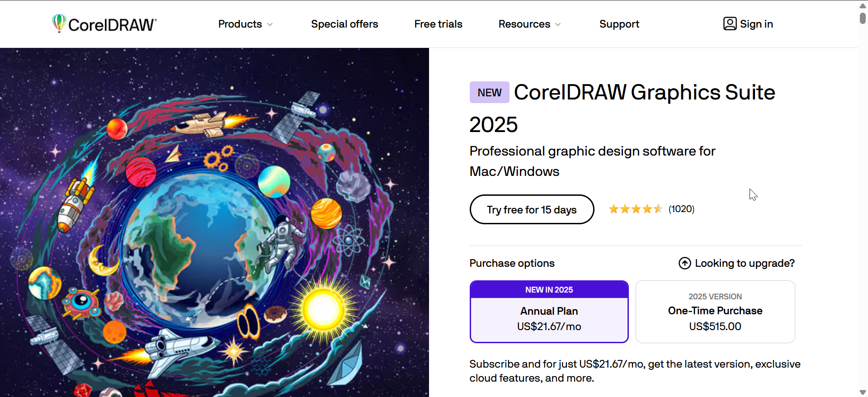868x397 pixels.
Task: Select the One-Time Purchase option
Action: 715,312
